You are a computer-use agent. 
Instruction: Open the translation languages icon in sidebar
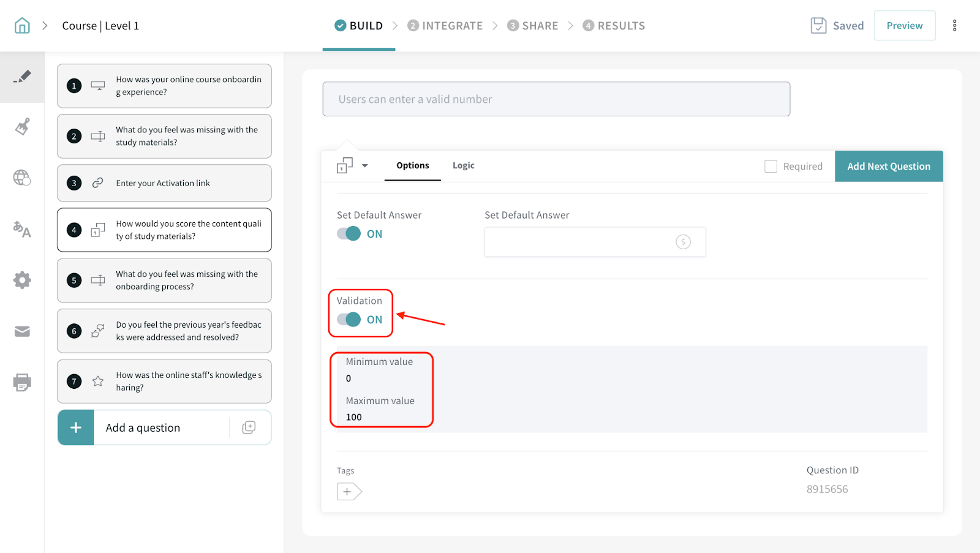pyautogui.click(x=22, y=229)
